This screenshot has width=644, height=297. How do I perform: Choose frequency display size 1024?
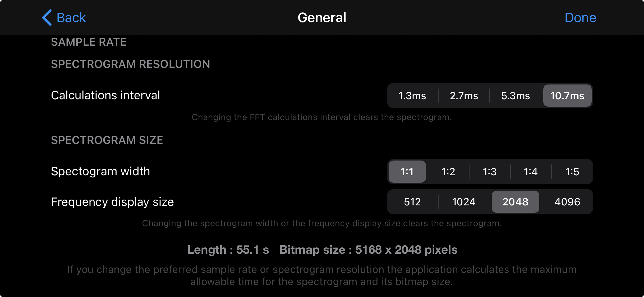pos(464,202)
